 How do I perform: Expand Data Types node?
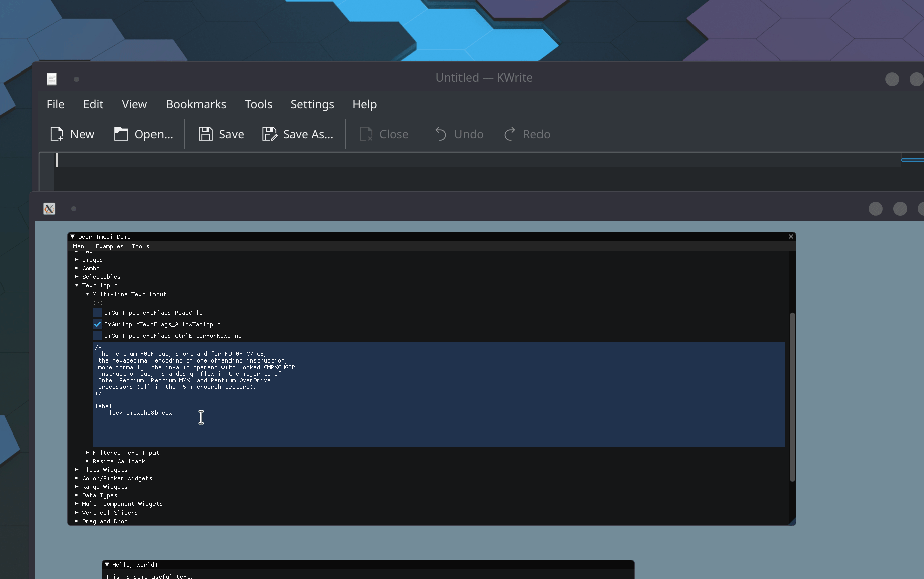pos(77,495)
